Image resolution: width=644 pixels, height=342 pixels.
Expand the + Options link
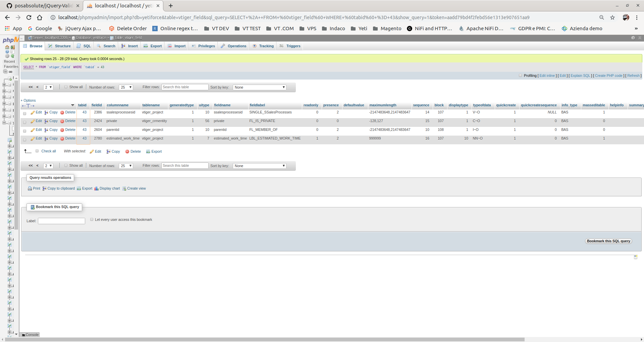pos(28,100)
